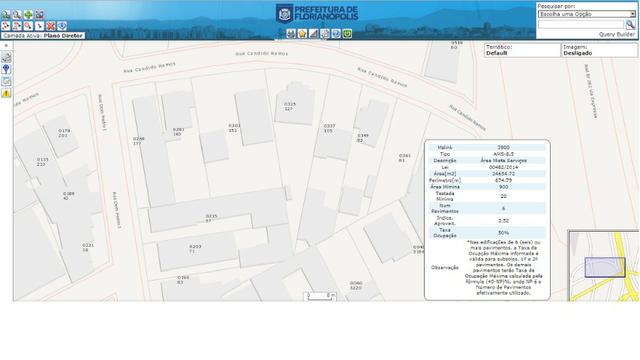This screenshot has height=360, width=640.
Task: Click the search text input field
Action: click(x=580, y=25)
